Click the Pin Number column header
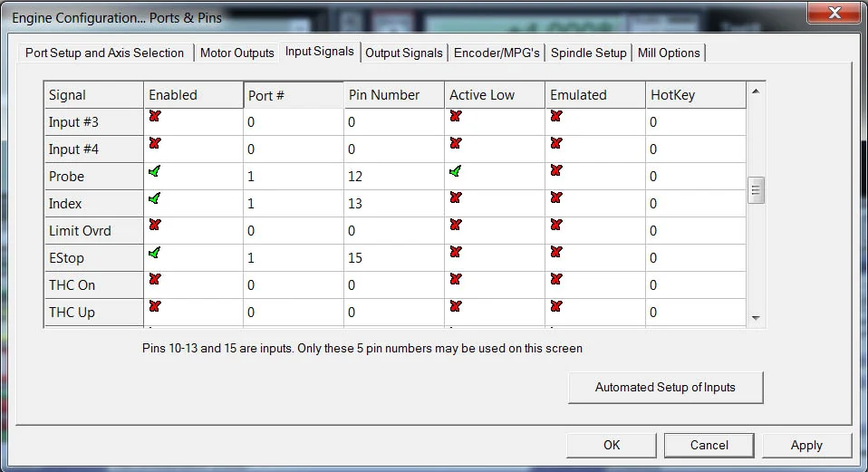This screenshot has width=868, height=472. [x=393, y=94]
